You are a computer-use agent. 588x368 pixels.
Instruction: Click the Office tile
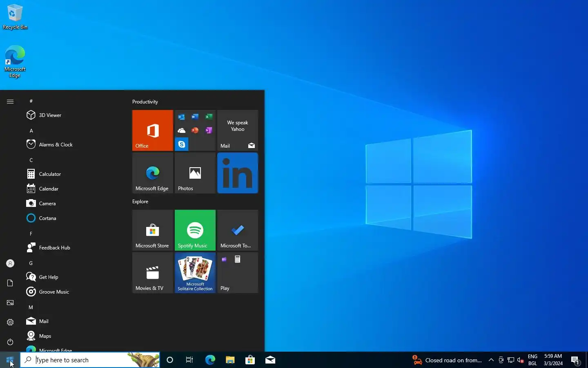tap(153, 130)
